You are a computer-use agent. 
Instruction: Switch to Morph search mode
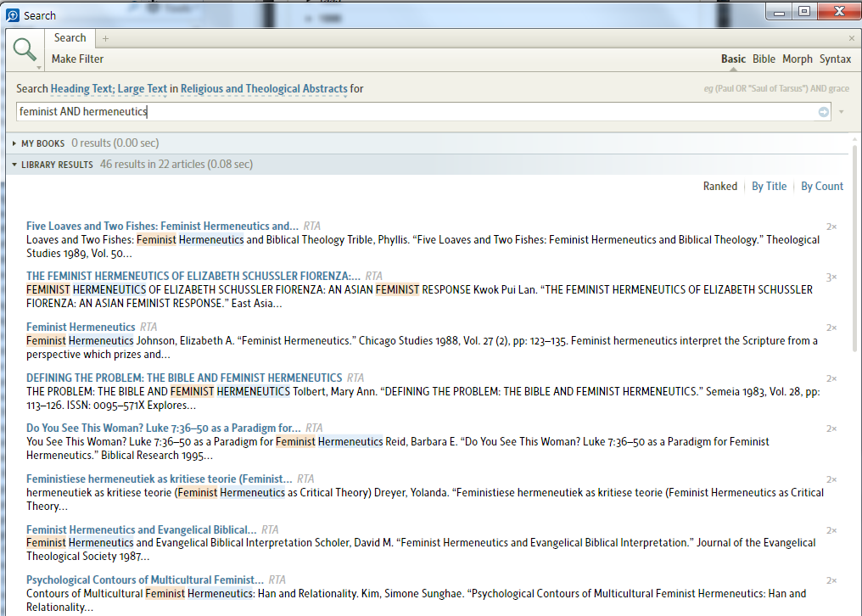pyautogui.click(x=798, y=59)
